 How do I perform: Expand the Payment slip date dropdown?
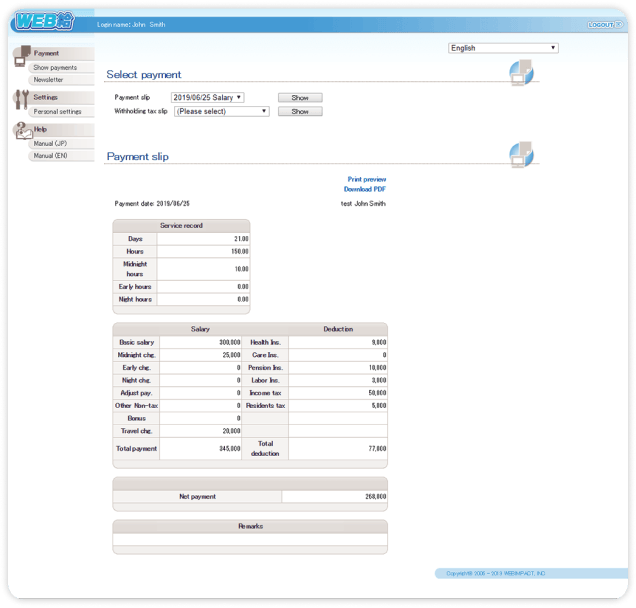[x=207, y=98]
